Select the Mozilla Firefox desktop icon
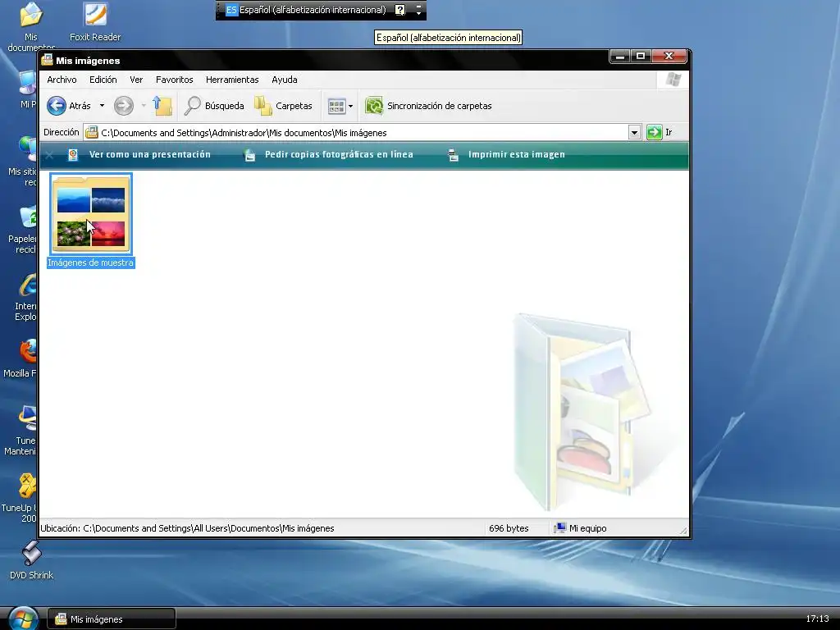Image resolution: width=840 pixels, height=630 pixels. click(21, 358)
